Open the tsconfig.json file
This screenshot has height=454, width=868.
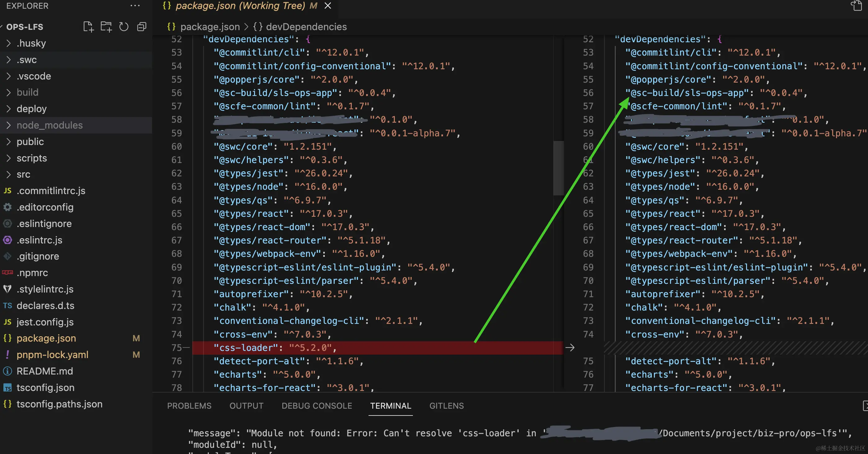[x=46, y=388]
